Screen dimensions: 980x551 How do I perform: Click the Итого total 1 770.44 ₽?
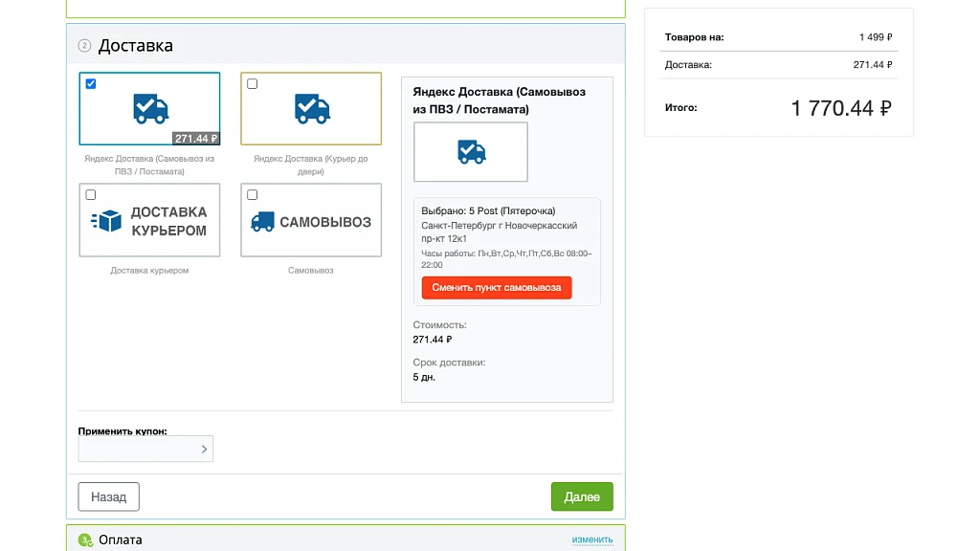point(841,108)
